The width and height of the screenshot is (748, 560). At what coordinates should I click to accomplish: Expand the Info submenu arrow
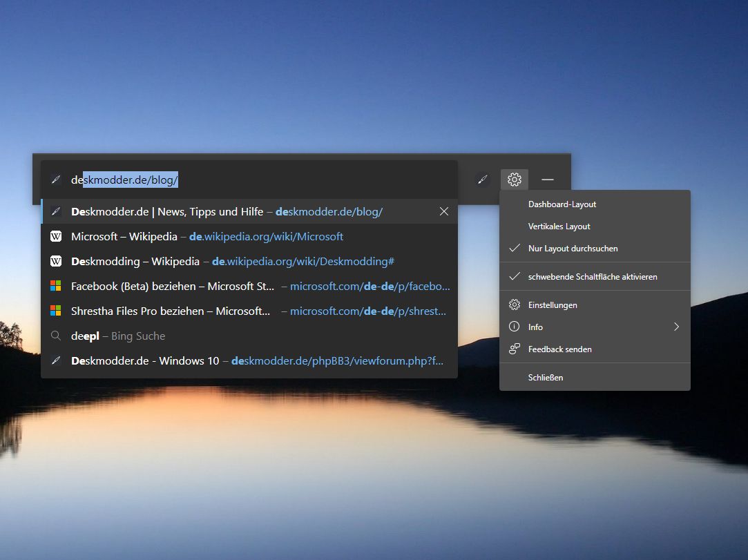676,327
